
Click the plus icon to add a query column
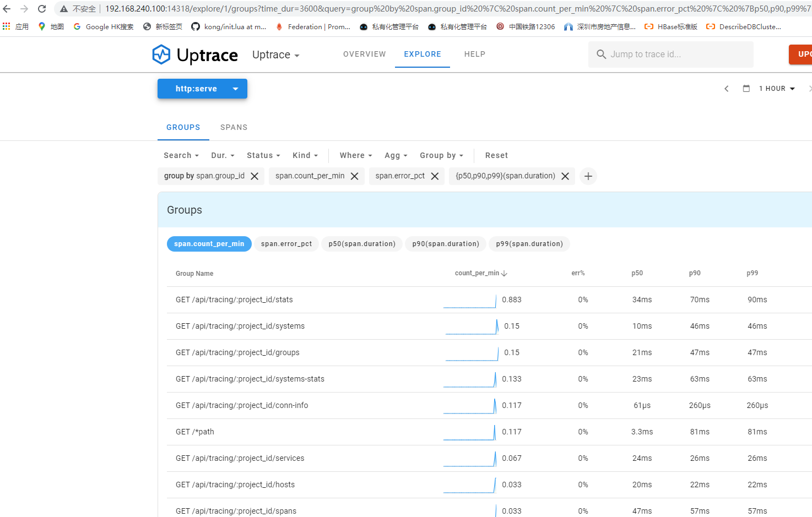(588, 176)
